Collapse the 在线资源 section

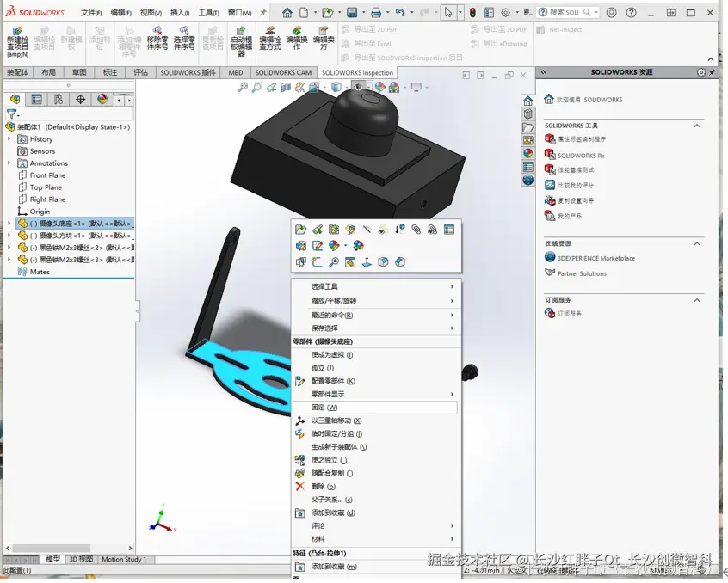697,243
